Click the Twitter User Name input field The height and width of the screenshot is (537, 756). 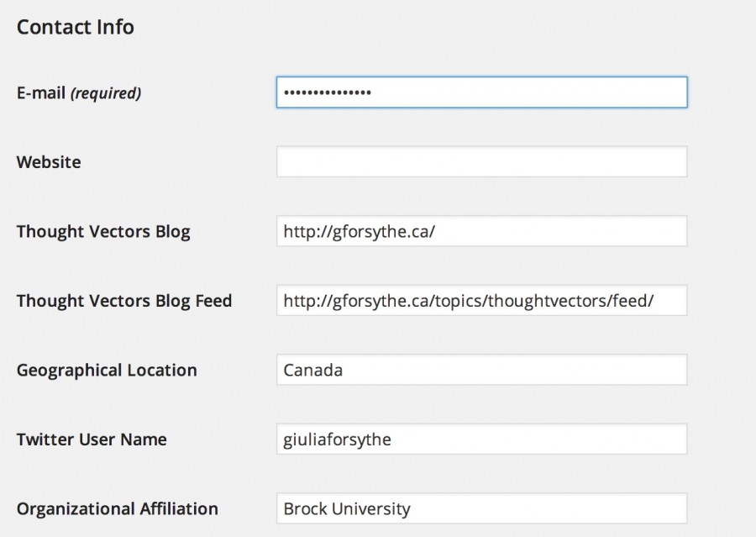pyautogui.click(x=480, y=439)
